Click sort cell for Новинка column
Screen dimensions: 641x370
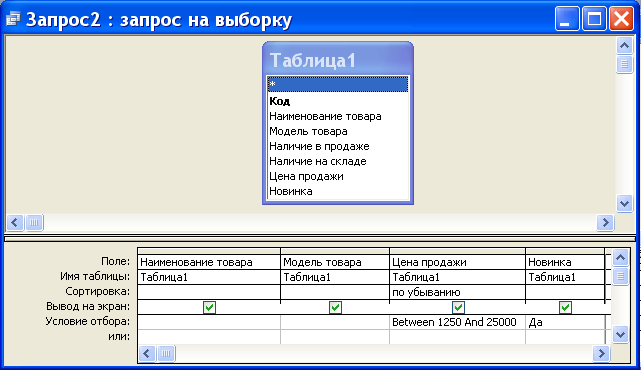[565, 292]
